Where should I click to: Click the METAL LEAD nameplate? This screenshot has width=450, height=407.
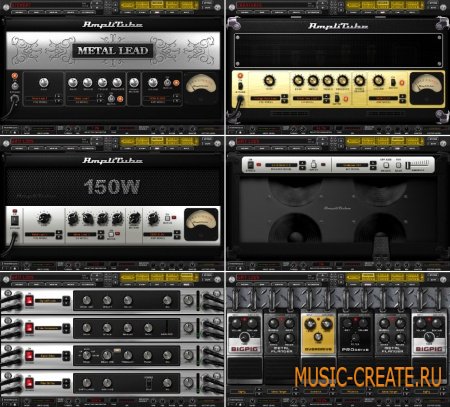pyautogui.click(x=113, y=51)
